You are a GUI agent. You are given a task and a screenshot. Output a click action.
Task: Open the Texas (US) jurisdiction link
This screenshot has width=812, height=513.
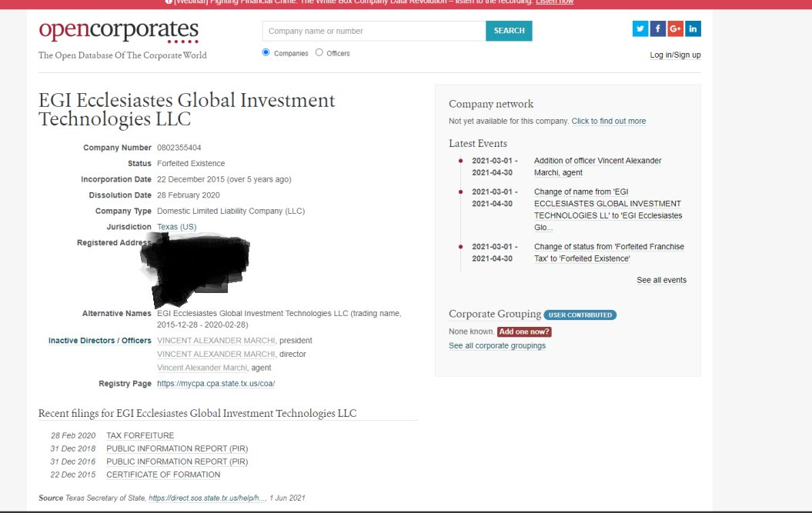click(176, 227)
